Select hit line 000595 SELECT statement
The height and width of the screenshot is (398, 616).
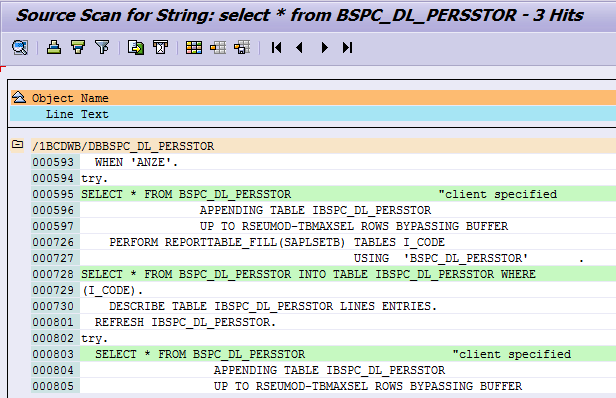[x=186, y=194]
